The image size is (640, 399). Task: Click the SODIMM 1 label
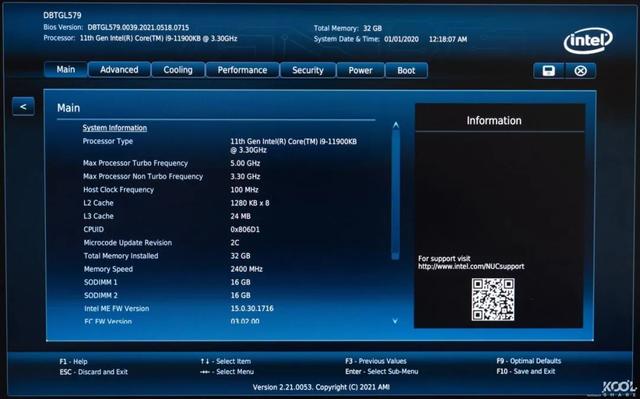click(100, 282)
